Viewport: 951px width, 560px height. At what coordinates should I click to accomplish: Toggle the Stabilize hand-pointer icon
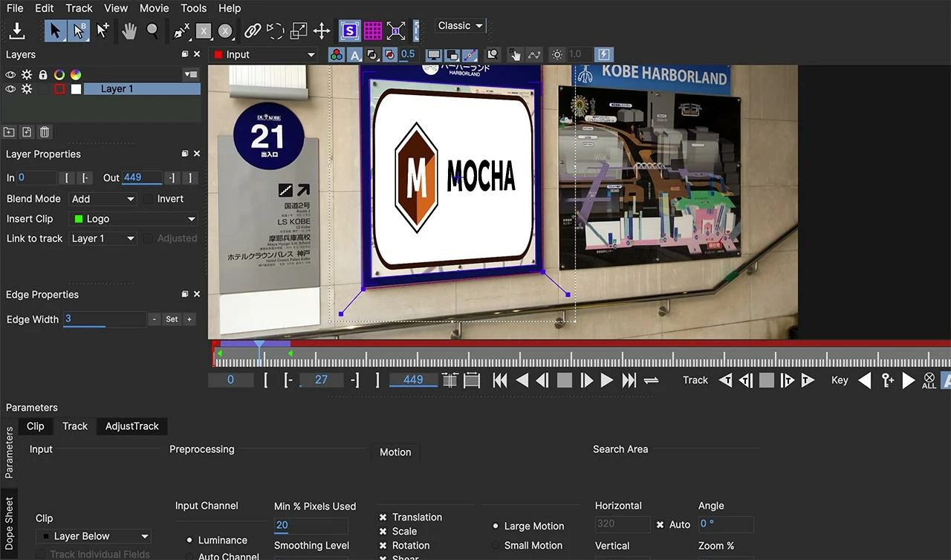coord(516,55)
